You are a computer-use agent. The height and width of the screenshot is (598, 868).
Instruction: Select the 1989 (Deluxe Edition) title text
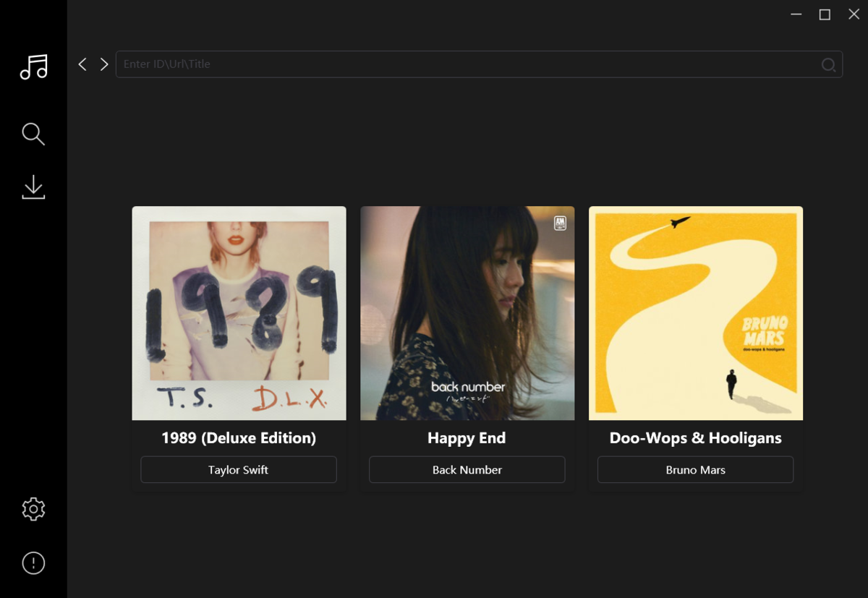239,437
